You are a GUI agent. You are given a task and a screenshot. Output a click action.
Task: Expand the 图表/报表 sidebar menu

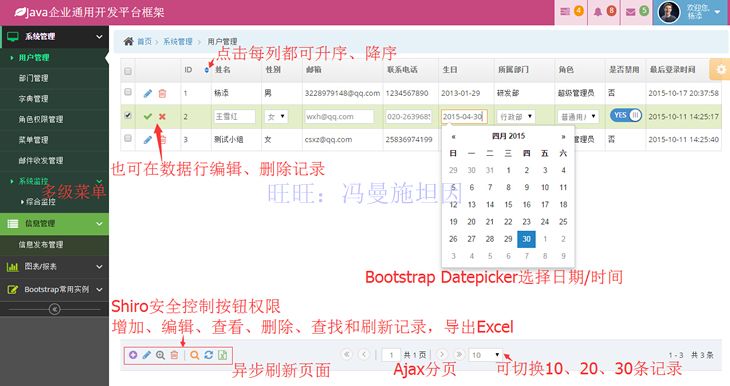pyautogui.click(x=54, y=266)
